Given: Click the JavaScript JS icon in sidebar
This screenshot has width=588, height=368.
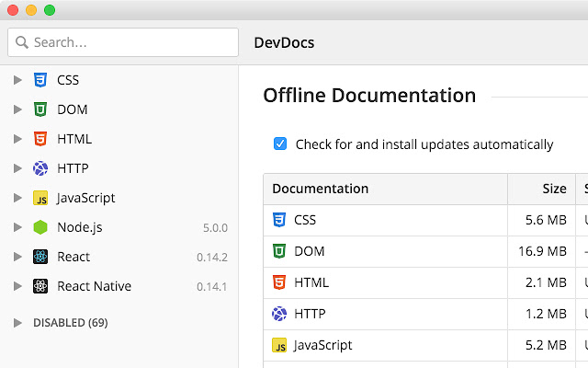Looking at the screenshot, I should coord(40,198).
